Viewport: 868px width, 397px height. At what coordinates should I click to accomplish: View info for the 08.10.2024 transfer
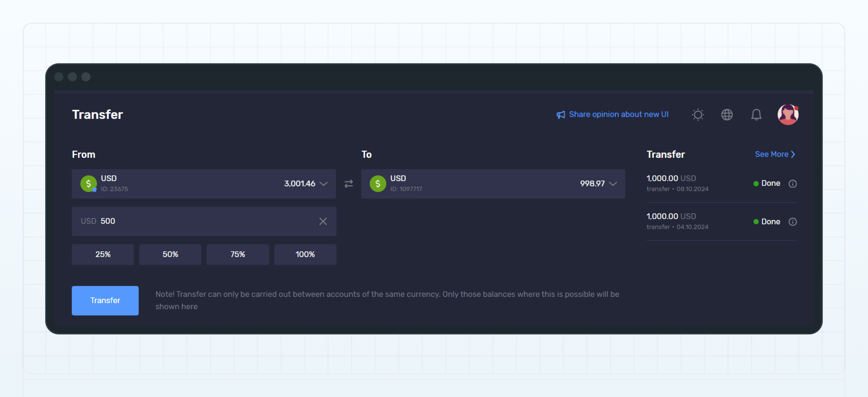[793, 184]
